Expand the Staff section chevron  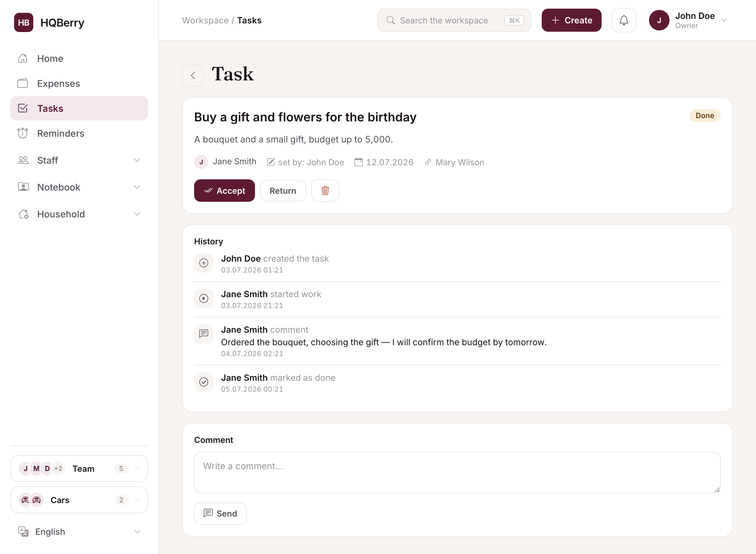(137, 160)
